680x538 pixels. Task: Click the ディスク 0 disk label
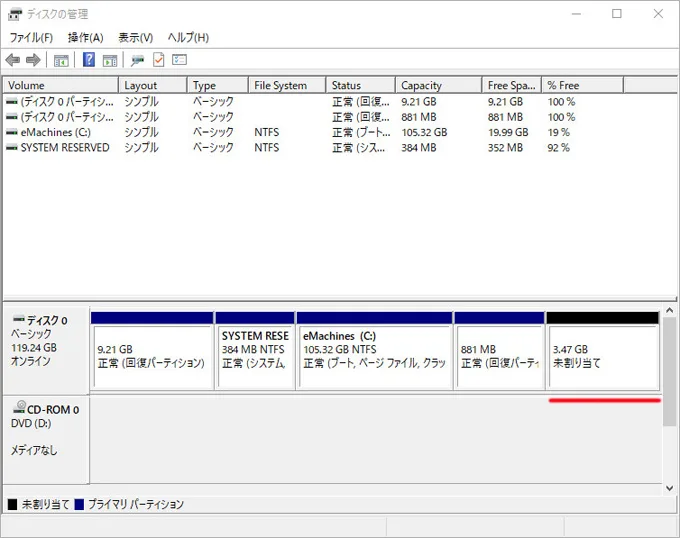[x=47, y=321]
